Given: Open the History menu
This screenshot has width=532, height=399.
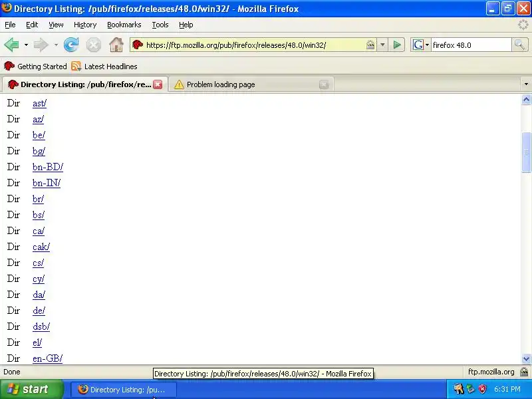Looking at the screenshot, I should click(85, 25).
